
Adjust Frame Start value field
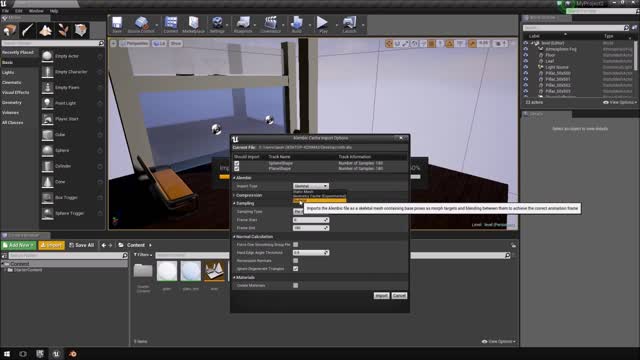coord(311,220)
